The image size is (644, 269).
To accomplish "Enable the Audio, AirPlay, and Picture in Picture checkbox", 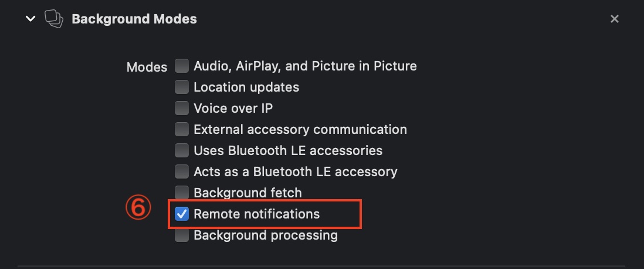I will [x=182, y=66].
